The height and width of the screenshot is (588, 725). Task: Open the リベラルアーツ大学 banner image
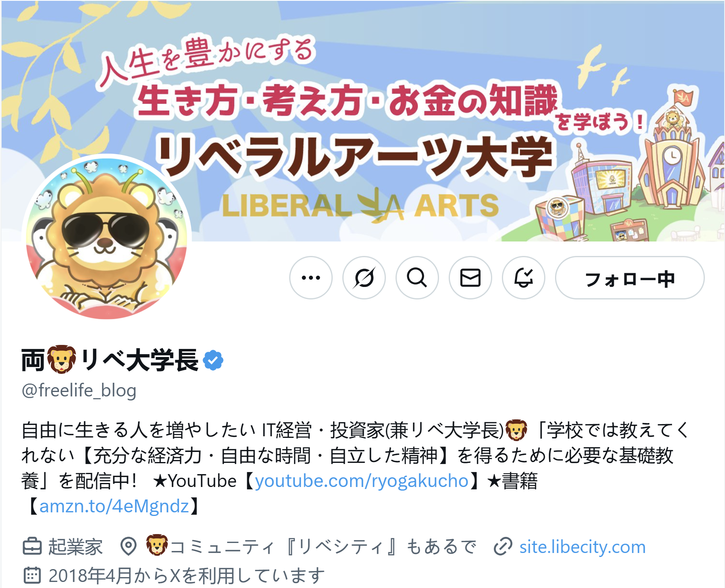point(362,121)
